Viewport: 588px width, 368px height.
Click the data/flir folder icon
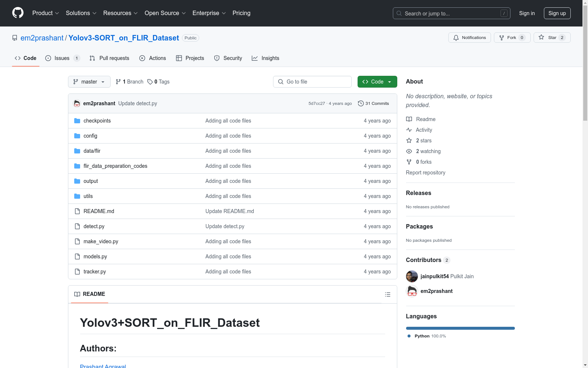point(77,151)
